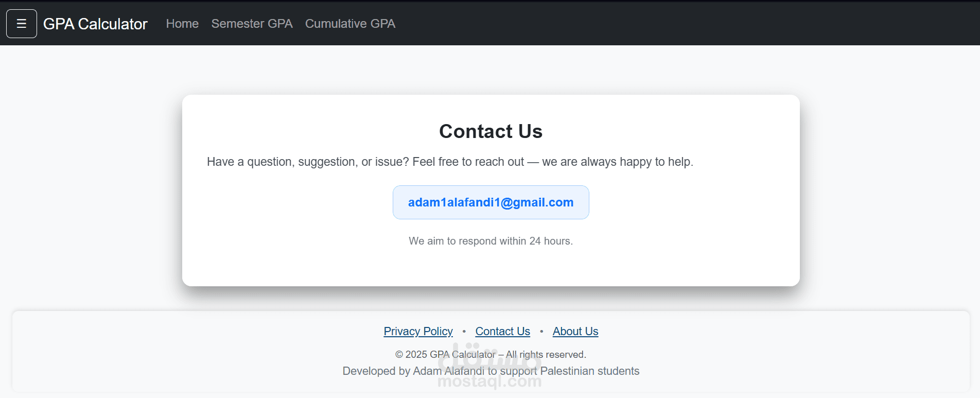980x398 pixels.
Task: Click the "Have a question" description text
Action: (450, 162)
